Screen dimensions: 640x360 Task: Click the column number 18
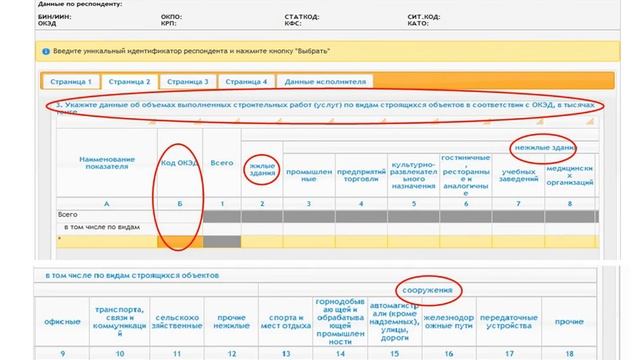[569, 354]
